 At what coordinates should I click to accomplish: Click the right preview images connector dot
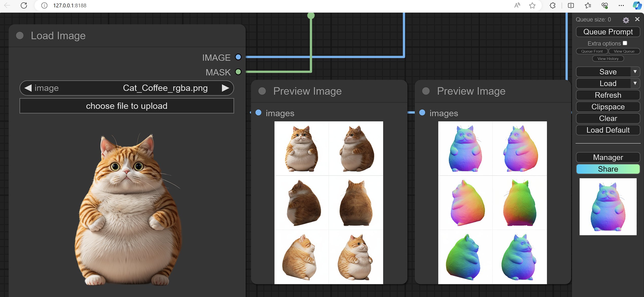[423, 112]
